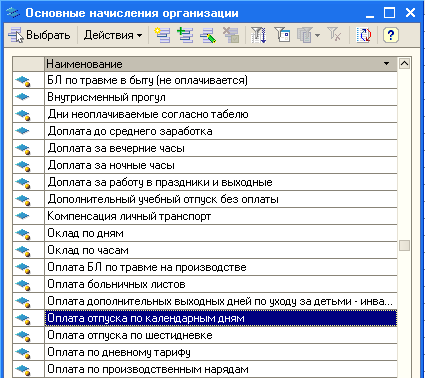Select 'Внутрисменный прогул' row
The width and height of the screenshot is (425, 378).
coord(221,97)
